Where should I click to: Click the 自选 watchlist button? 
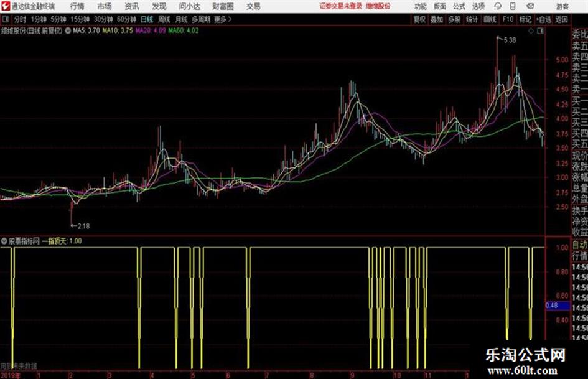pyautogui.click(x=544, y=19)
